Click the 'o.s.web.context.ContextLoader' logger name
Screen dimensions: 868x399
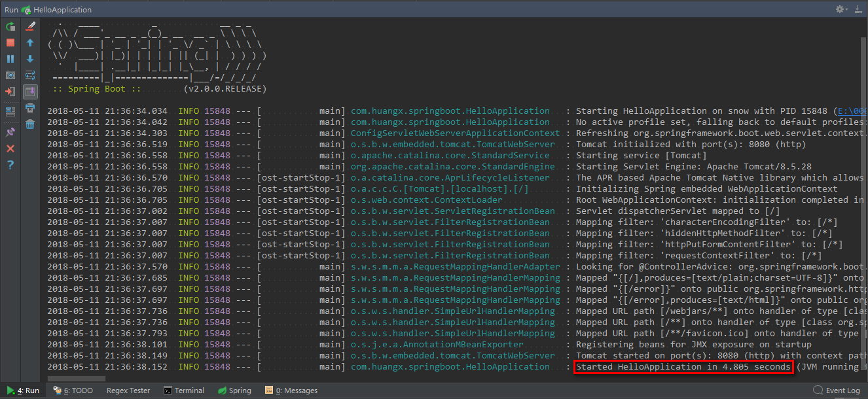[x=427, y=200]
